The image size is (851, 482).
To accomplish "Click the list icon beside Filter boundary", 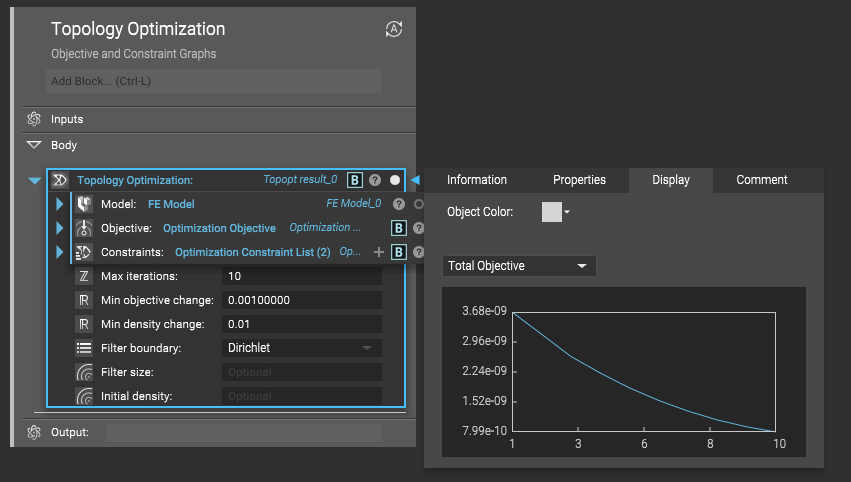I will [84, 348].
